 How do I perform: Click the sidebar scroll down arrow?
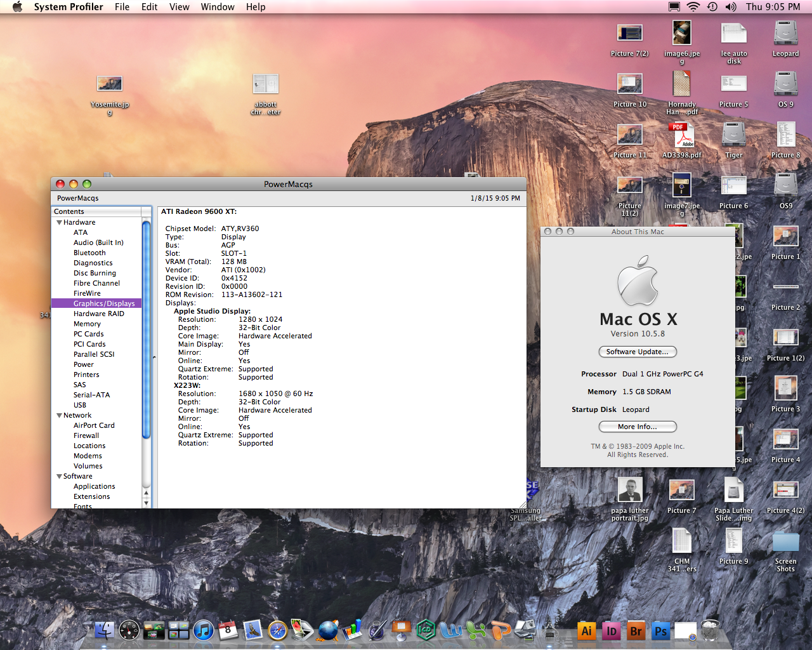pyautogui.click(x=147, y=503)
